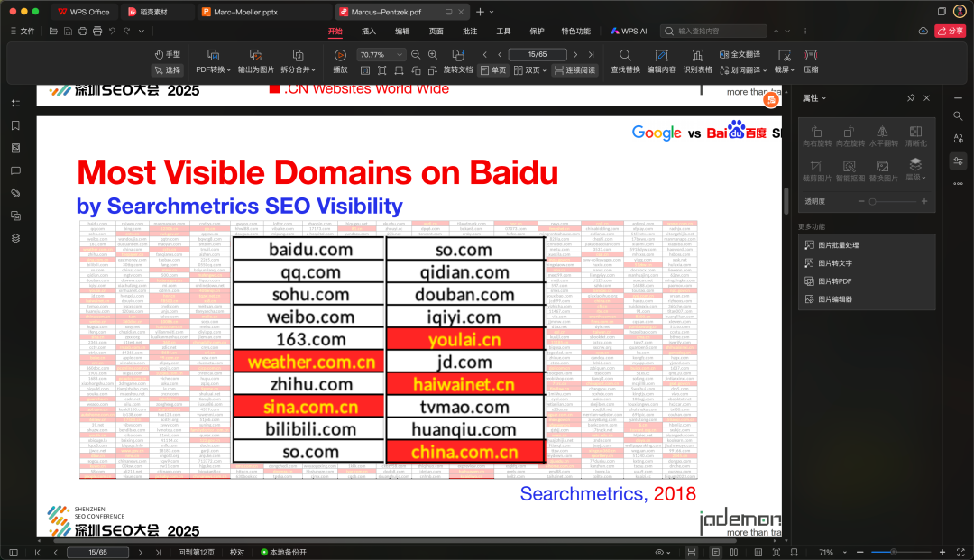
Task: Increase transparency with plus button
Action: coord(924,202)
